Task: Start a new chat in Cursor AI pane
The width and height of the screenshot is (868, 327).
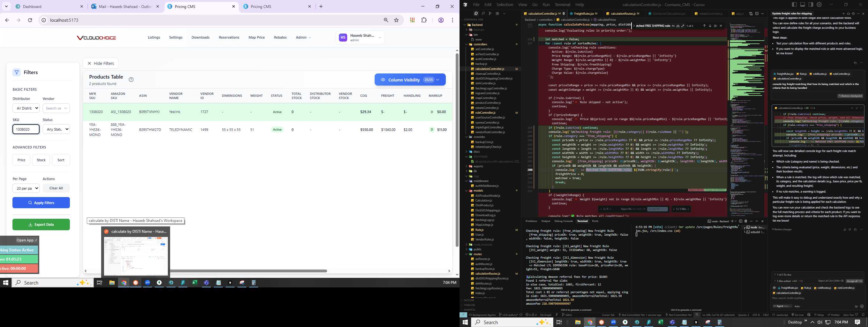Action: [843, 13]
